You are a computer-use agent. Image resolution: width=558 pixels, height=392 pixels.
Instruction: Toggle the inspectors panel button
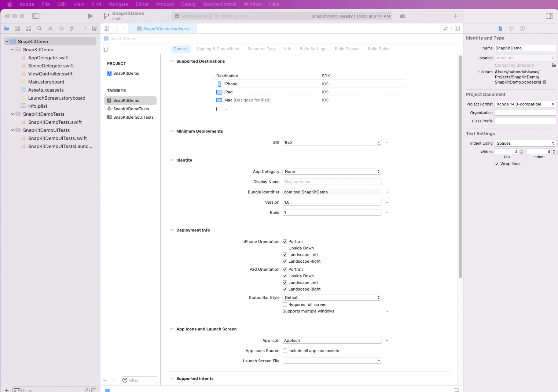point(549,16)
